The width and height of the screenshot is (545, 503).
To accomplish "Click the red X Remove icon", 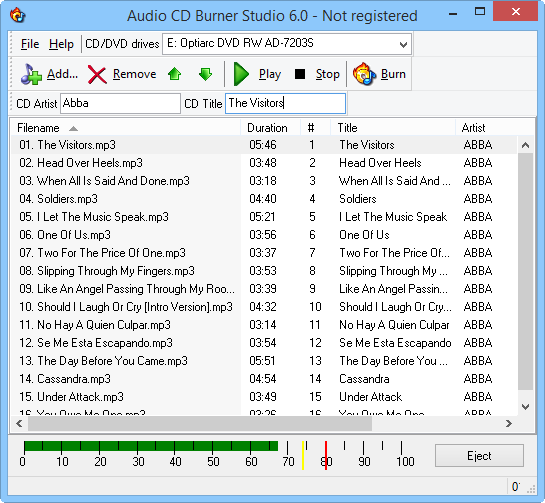I will pyautogui.click(x=97, y=74).
